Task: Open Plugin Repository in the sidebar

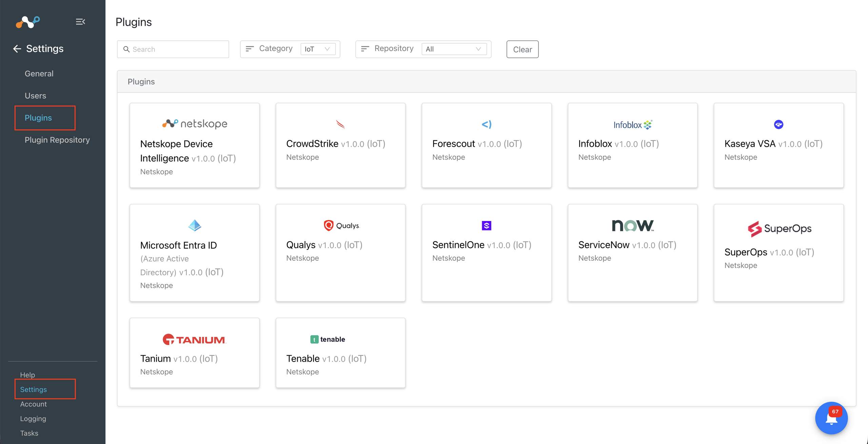Action: pyautogui.click(x=57, y=140)
